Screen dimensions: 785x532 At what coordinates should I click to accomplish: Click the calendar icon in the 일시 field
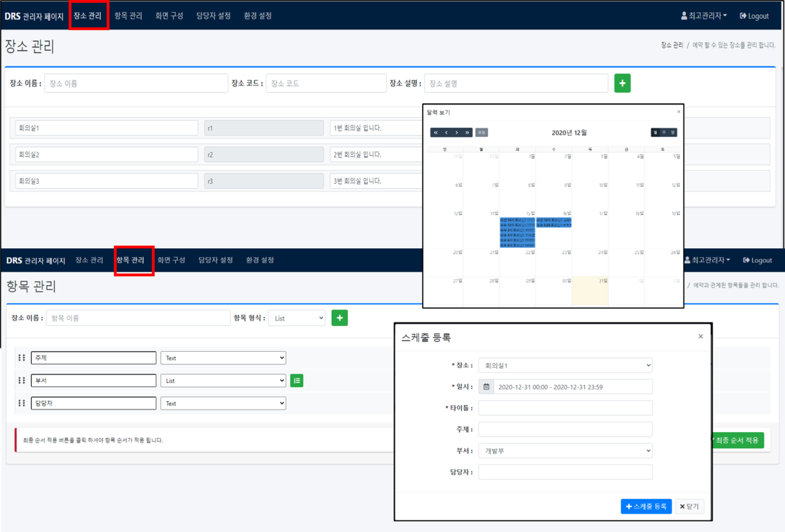(x=486, y=387)
